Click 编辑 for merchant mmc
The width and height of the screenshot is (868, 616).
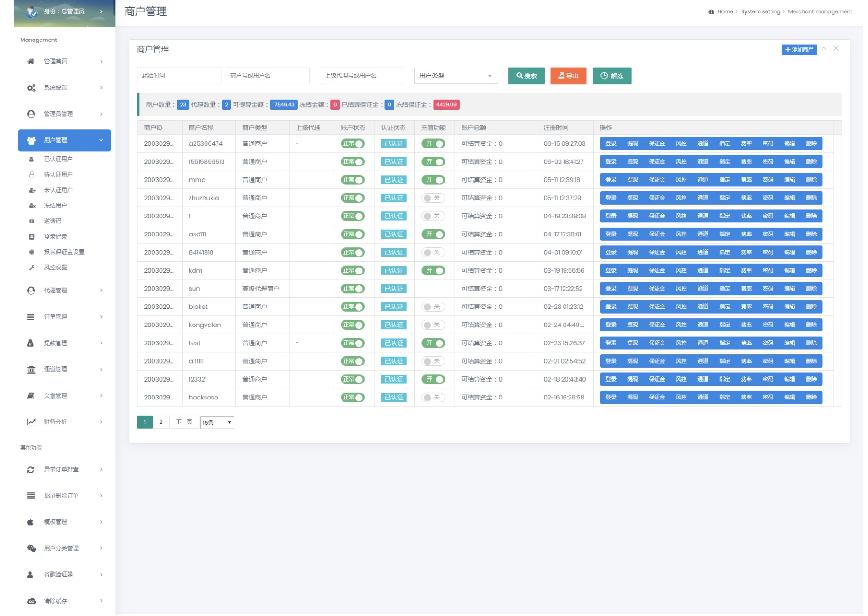point(789,180)
